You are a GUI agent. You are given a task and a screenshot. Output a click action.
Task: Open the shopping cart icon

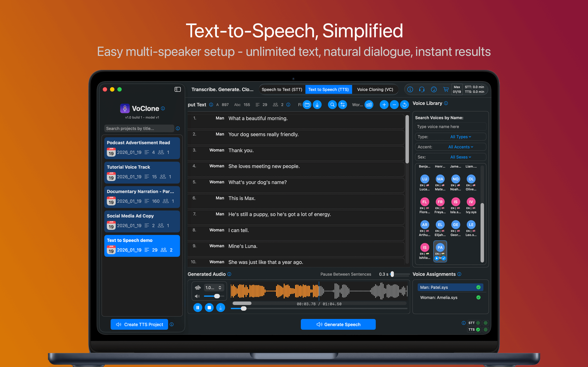[446, 89]
